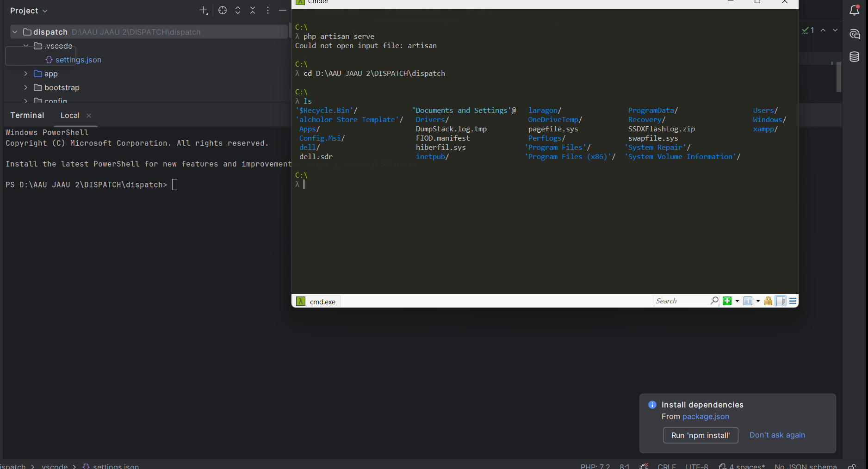Expand the bootstrap folder

26,87
